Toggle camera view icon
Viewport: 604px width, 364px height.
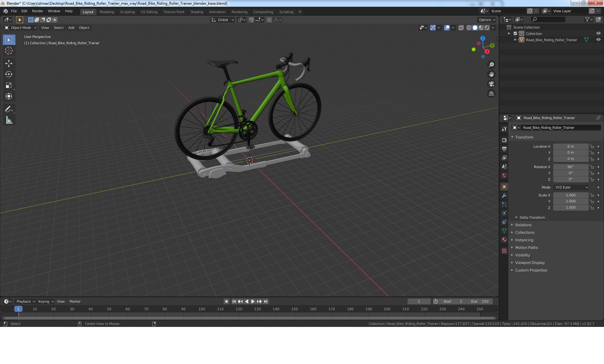491,84
